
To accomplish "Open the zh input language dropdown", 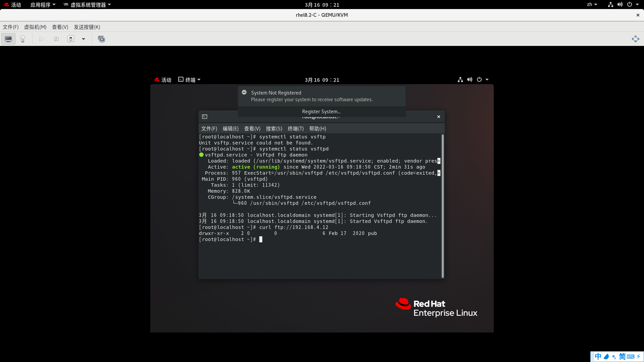I will (x=592, y=4).
